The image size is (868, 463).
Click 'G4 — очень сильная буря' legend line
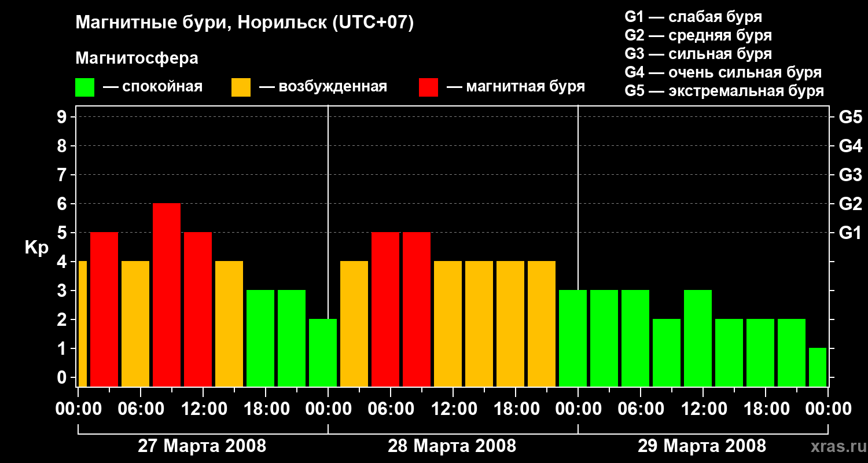point(723,72)
